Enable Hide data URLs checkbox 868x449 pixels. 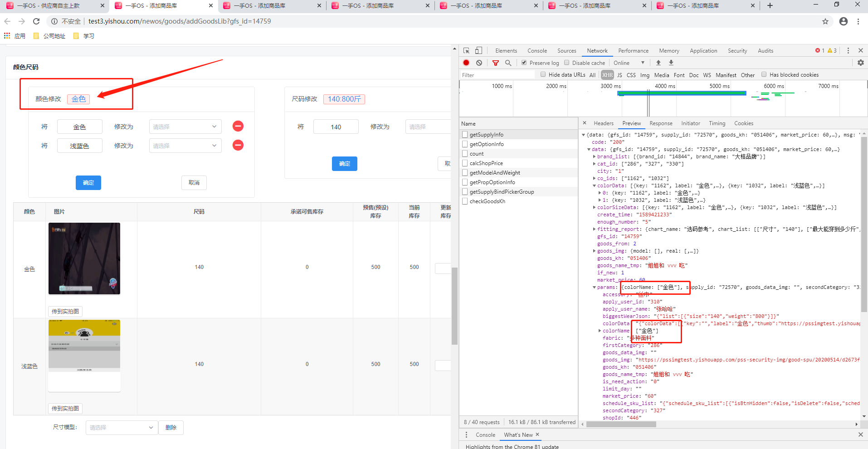(543, 74)
